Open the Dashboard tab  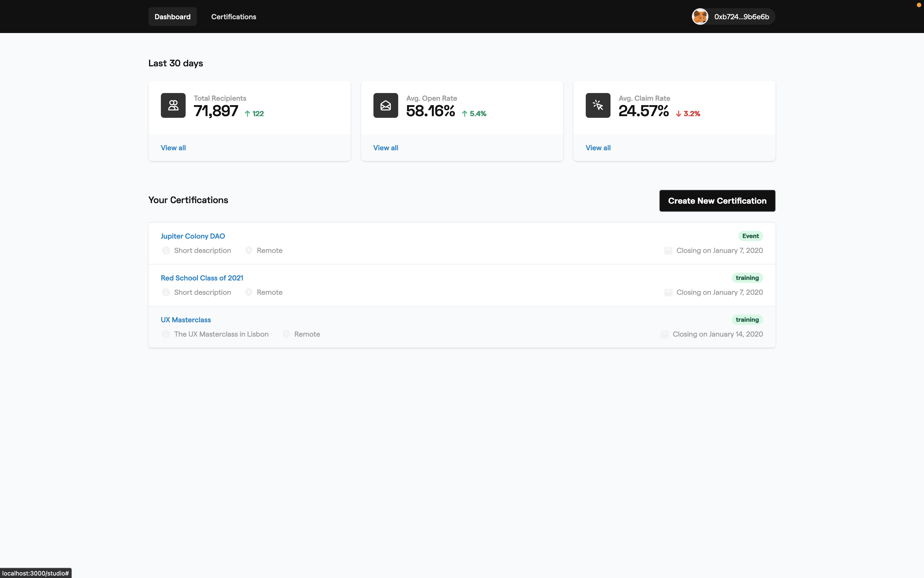[173, 17]
